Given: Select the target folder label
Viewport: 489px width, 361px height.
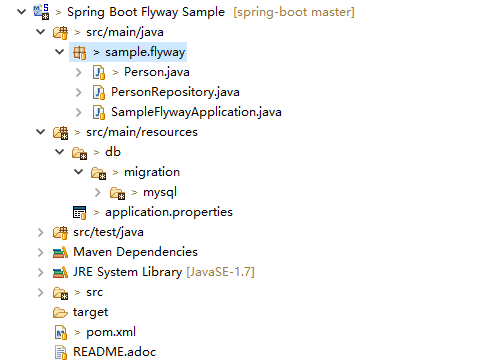Looking at the screenshot, I should coord(90,312).
